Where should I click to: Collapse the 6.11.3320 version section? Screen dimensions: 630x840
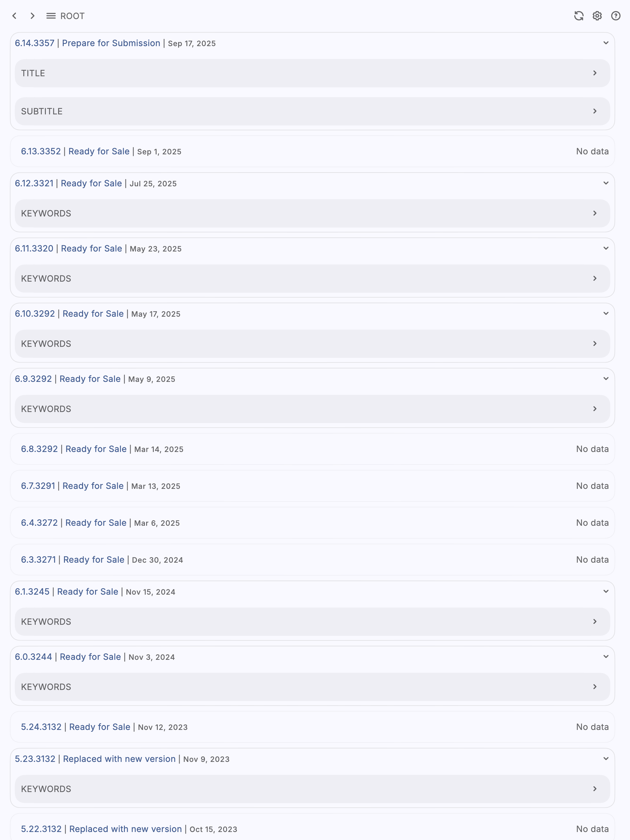pyautogui.click(x=606, y=248)
